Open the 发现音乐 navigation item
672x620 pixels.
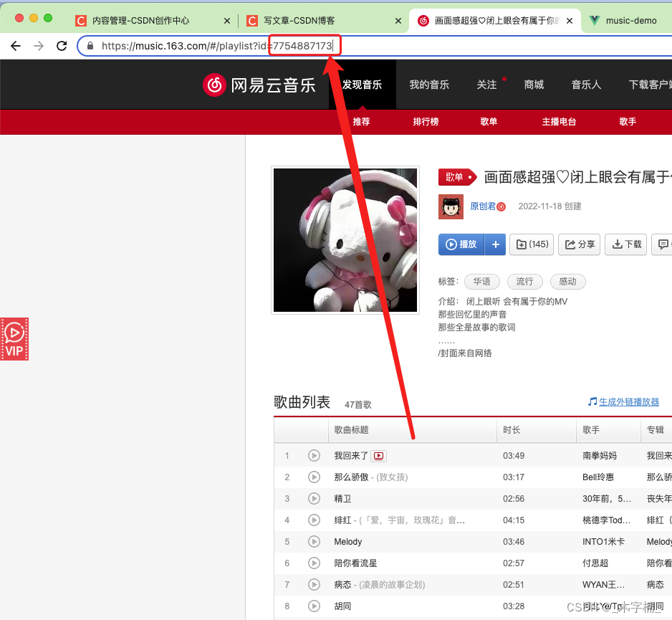(362, 85)
